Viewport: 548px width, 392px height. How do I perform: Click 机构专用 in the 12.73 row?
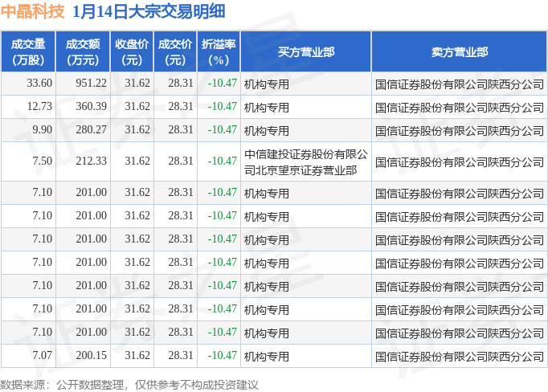tap(266, 108)
